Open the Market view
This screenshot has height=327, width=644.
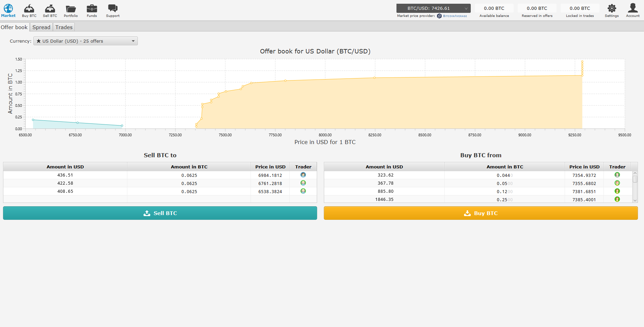8,10
